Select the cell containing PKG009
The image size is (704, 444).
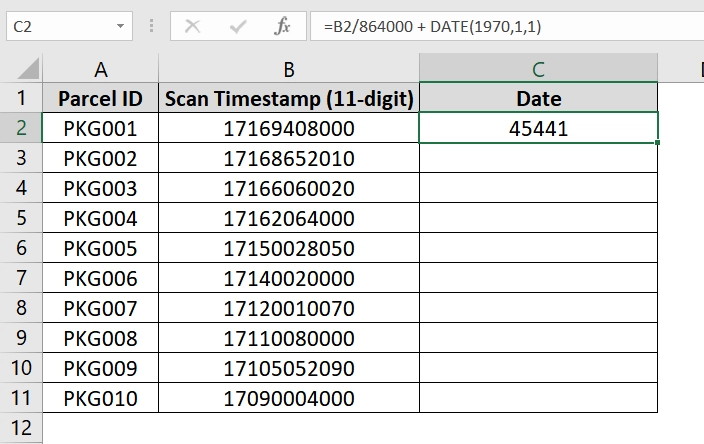point(101,368)
